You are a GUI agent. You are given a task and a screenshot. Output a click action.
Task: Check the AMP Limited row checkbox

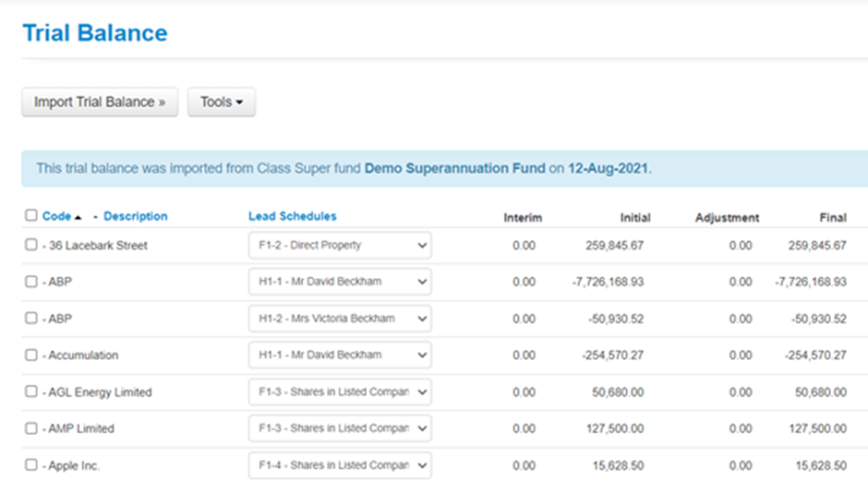tap(31, 428)
